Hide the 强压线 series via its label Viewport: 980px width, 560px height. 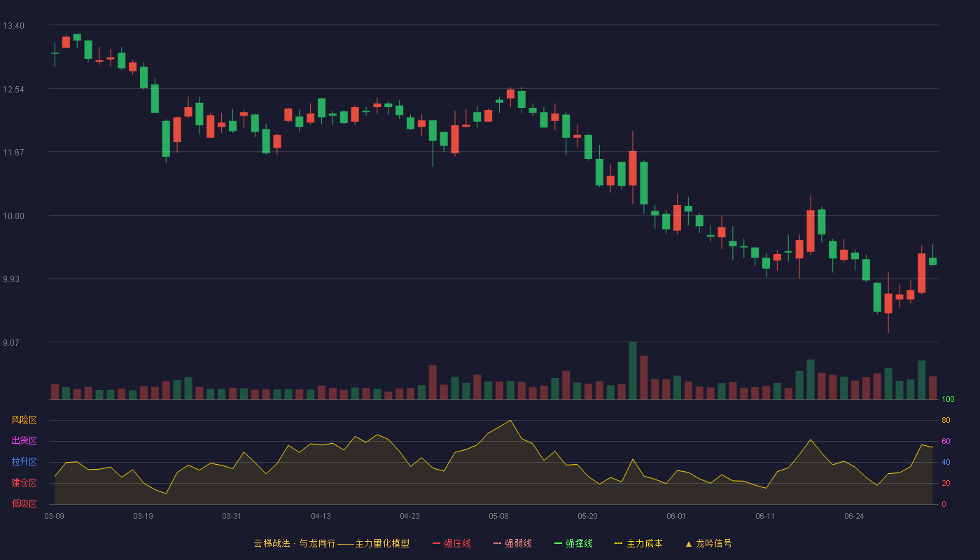click(457, 543)
